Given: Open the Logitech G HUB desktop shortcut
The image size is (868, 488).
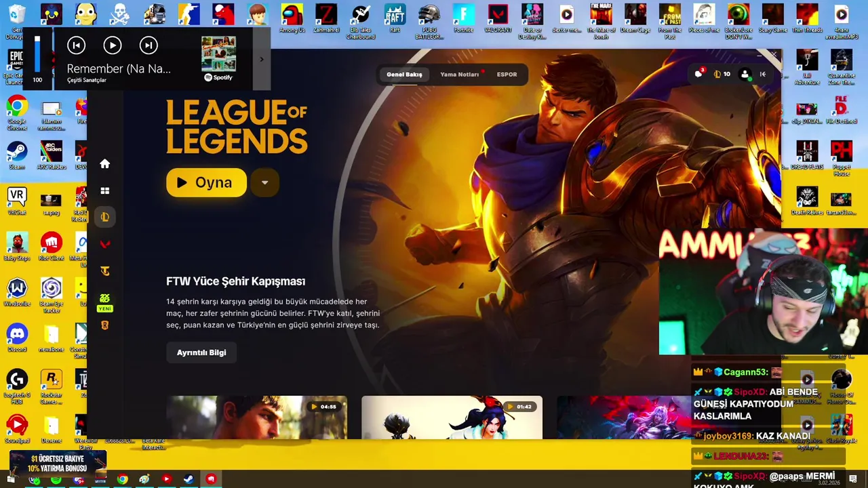Looking at the screenshot, I should pyautogui.click(x=17, y=386).
